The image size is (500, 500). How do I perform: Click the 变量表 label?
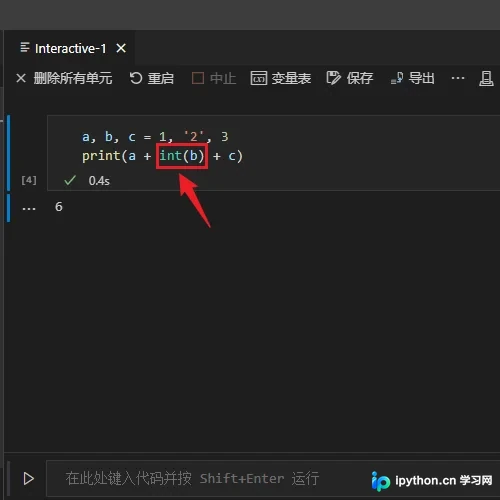point(291,78)
